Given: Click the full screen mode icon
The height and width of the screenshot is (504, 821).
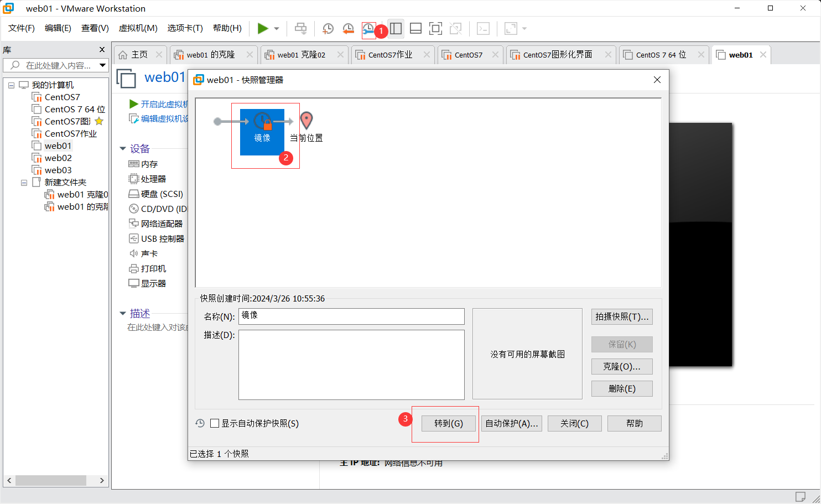Looking at the screenshot, I should tap(435, 28).
